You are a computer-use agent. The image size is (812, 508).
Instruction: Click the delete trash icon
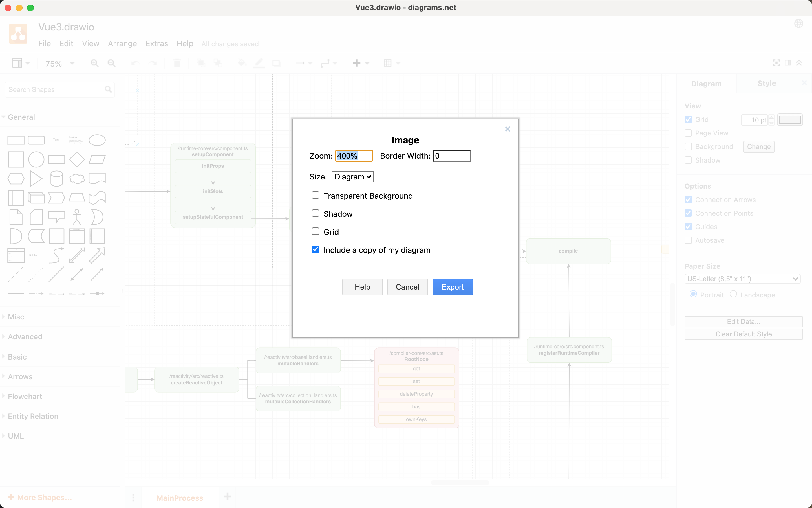pyautogui.click(x=177, y=63)
